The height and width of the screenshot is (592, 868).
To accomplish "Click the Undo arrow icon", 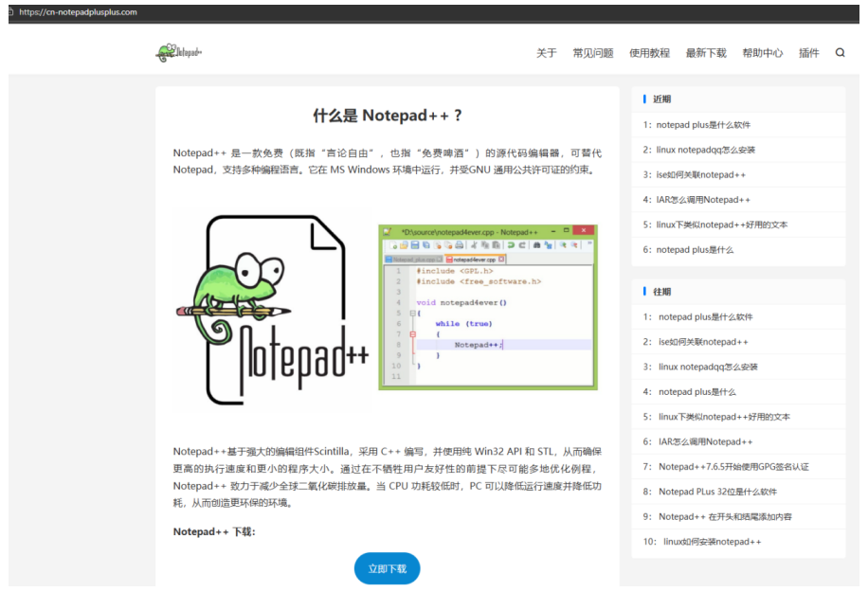I will coord(512,245).
